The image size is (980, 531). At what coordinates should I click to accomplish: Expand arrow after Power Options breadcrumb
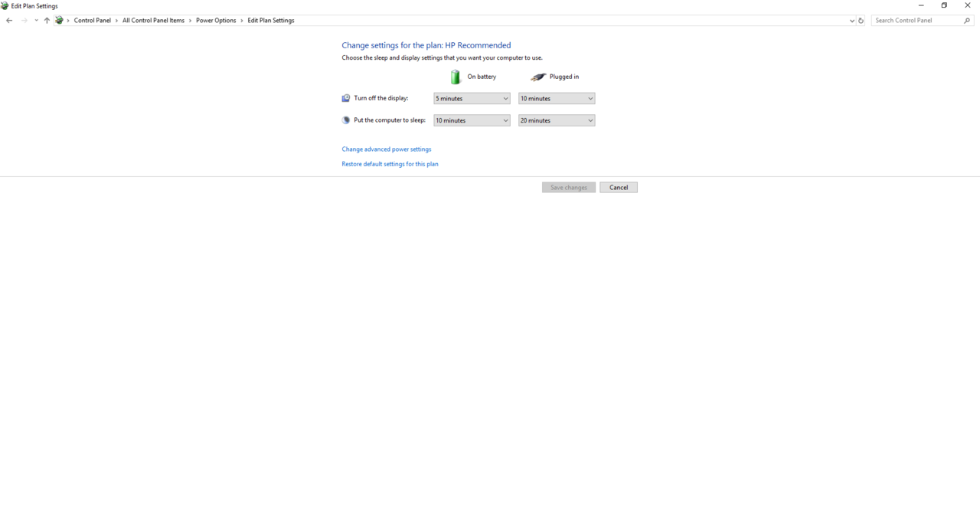click(x=242, y=21)
